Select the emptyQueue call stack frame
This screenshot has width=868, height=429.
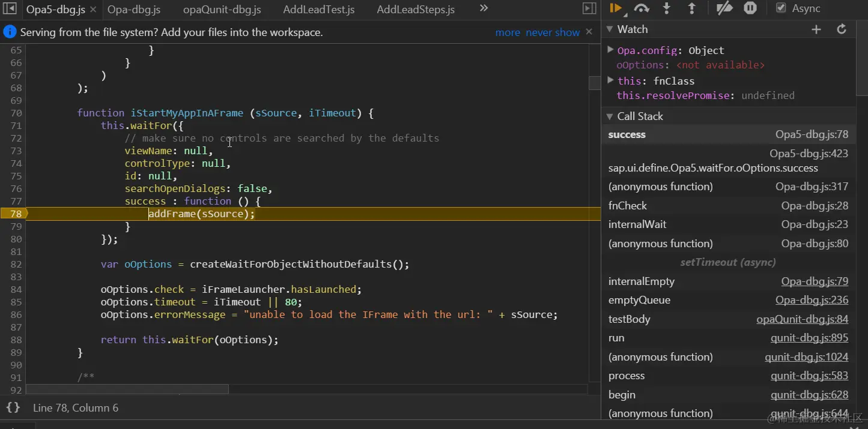[728, 300]
